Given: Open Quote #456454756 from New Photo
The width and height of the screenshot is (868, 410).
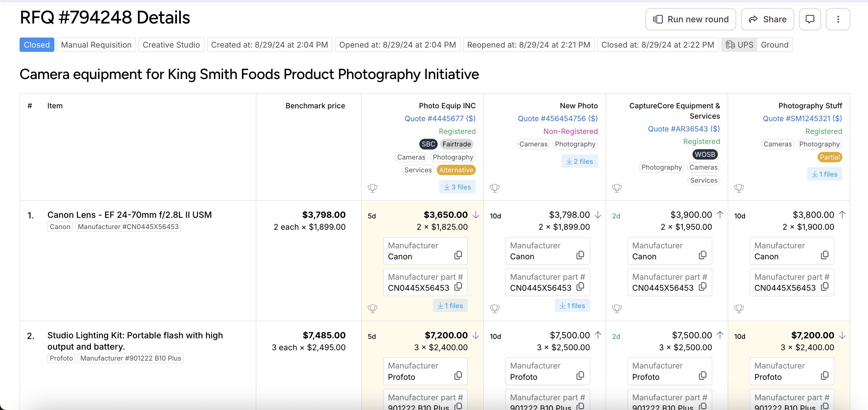Looking at the screenshot, I should coord(558,118).
